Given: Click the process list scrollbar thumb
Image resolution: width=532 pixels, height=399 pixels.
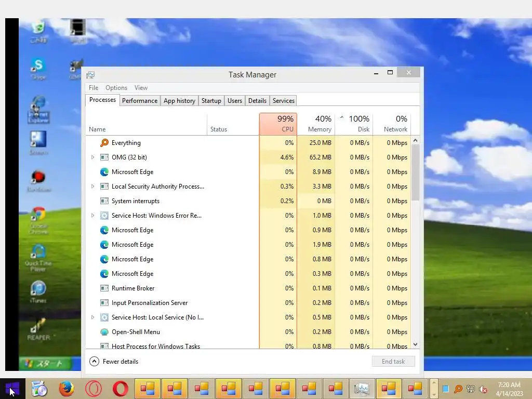Looking at the screenshot, I should [x=415, y=172].
